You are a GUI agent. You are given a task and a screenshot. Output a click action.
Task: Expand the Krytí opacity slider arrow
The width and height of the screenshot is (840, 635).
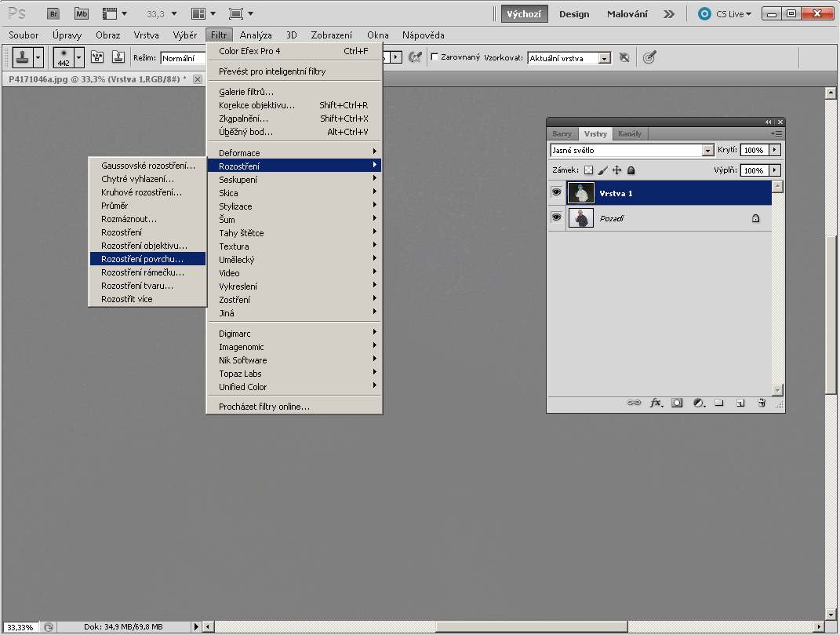coord(775,150)
